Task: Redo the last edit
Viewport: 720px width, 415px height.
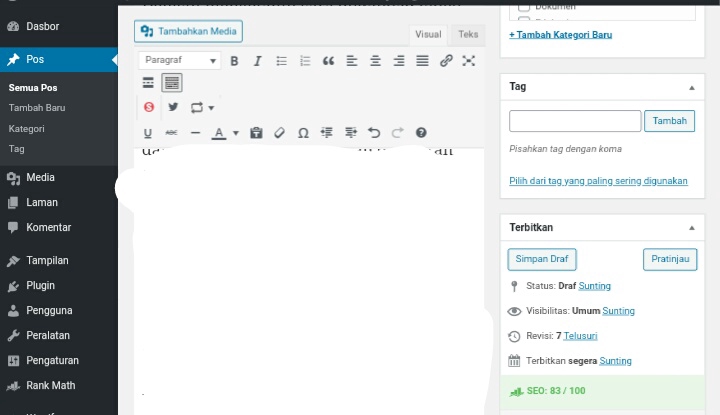Action: click(398, 133)
